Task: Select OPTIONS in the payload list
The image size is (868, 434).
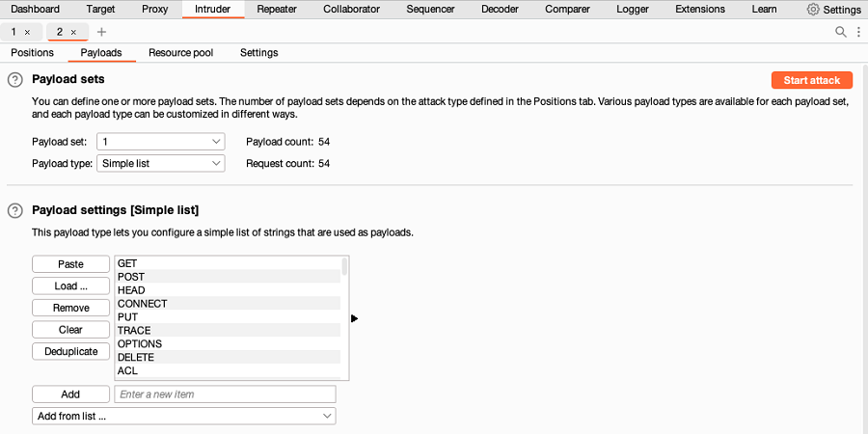Action: pos(228,343)
